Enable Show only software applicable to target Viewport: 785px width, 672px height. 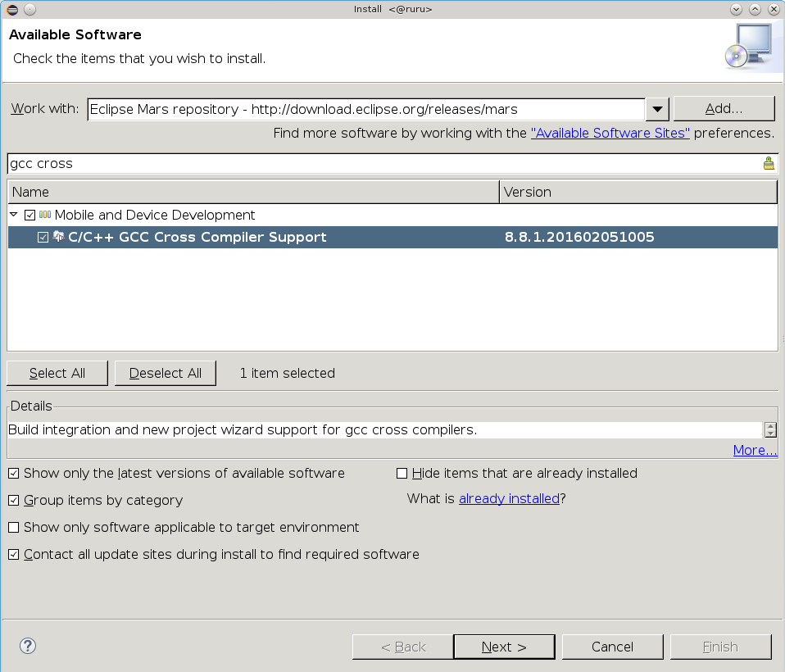pyautogui.click(x=14, y=528)
